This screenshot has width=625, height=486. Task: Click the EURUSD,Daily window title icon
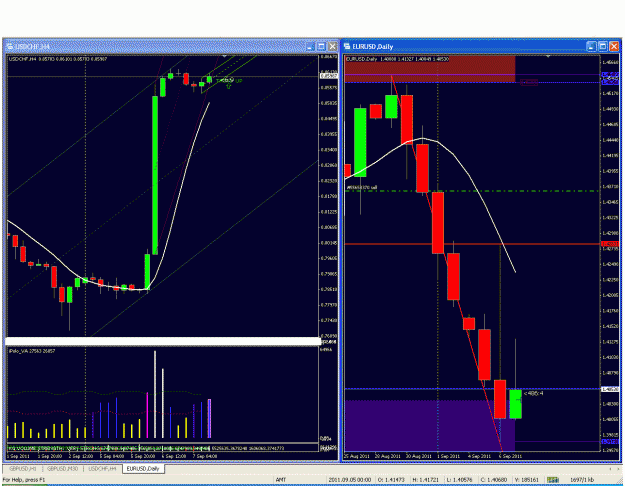coord(347,47)
